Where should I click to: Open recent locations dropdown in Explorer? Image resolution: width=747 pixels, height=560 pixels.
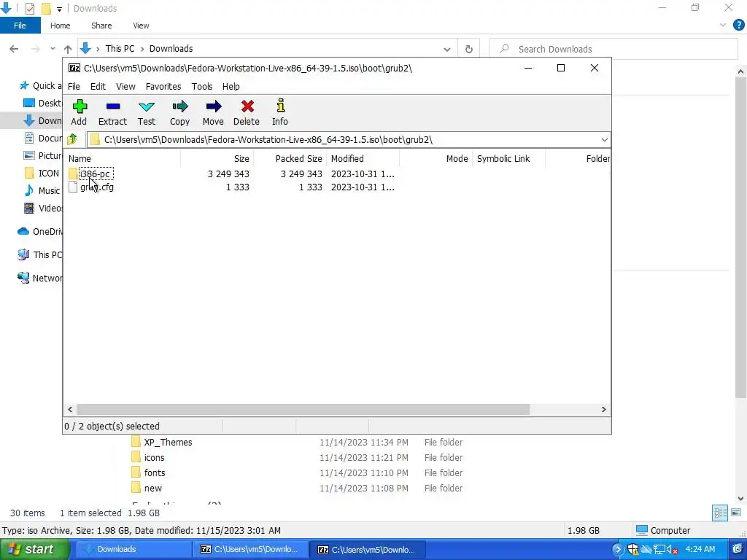(x=53, y=49)
